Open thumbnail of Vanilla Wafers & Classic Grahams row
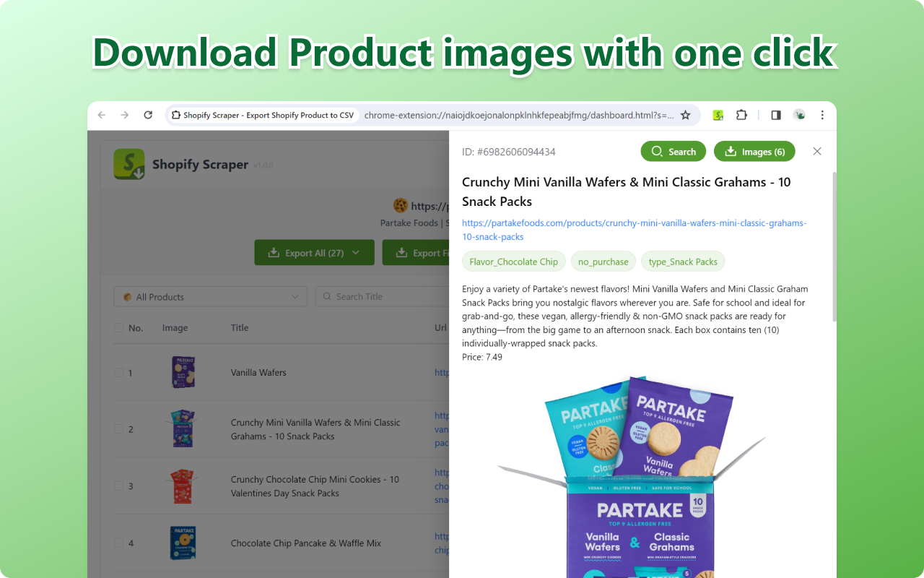 click(x=183, y=429)
